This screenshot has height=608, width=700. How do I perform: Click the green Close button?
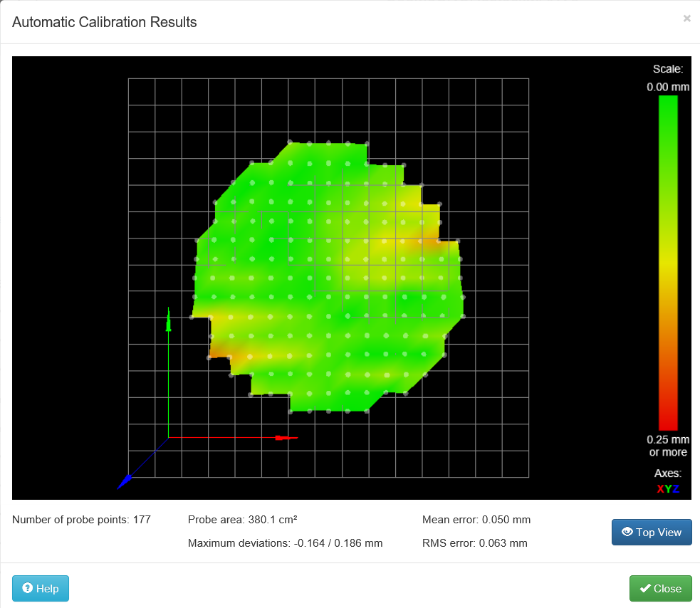(x=660, y=588)
